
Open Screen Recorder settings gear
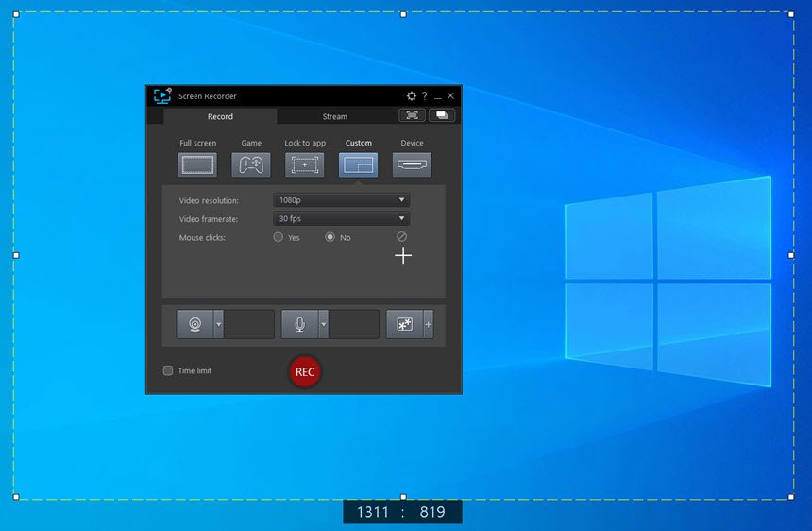(411, 95)
